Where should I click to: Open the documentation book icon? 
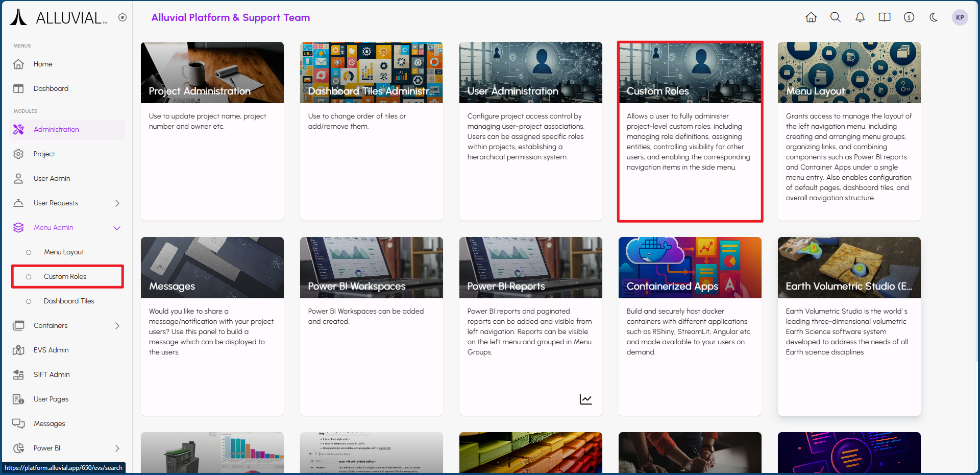tap(885, 17)
